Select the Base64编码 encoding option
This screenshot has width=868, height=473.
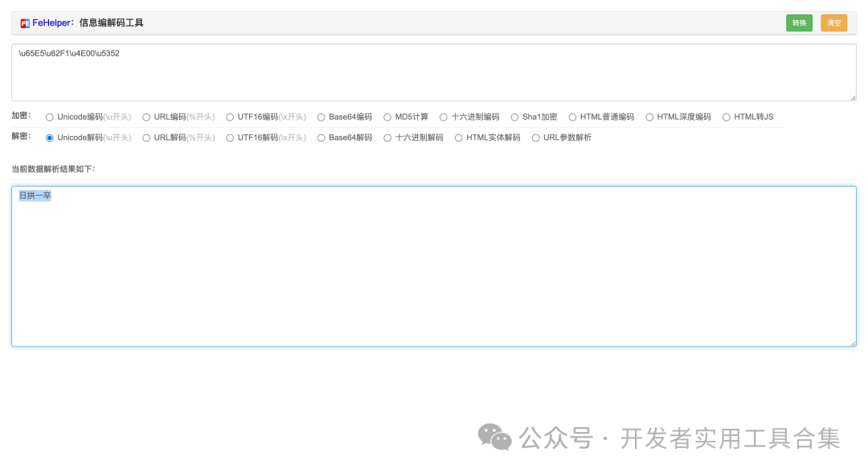tap(321, 117)
